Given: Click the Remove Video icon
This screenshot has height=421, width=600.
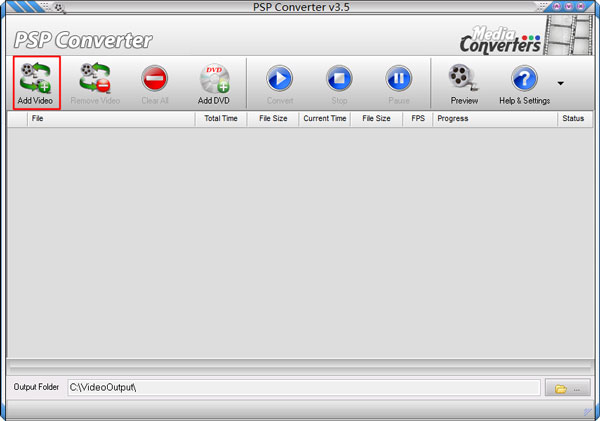Looking at the screenshot, I should 95,78.
